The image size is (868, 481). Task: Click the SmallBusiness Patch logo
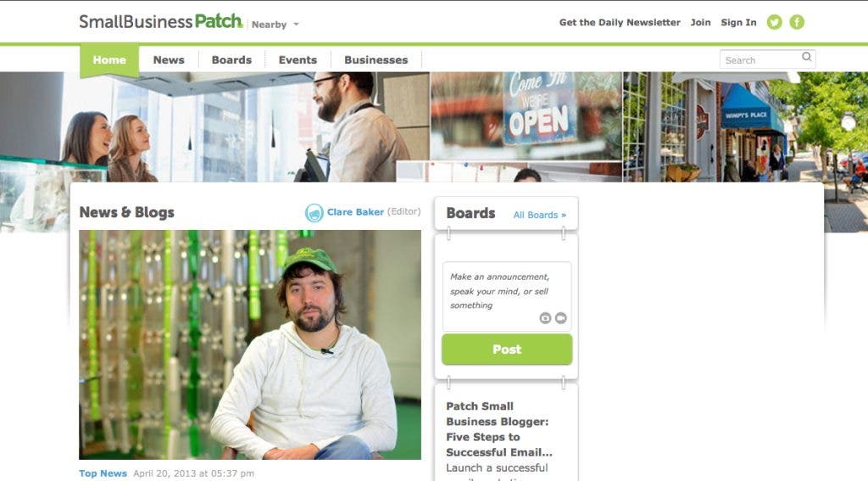(161, 21)
